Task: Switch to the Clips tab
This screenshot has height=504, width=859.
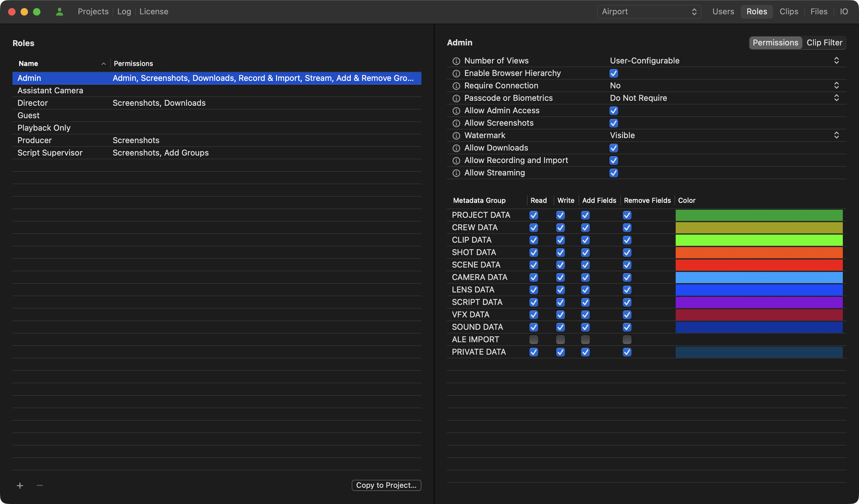Action: 789,12
